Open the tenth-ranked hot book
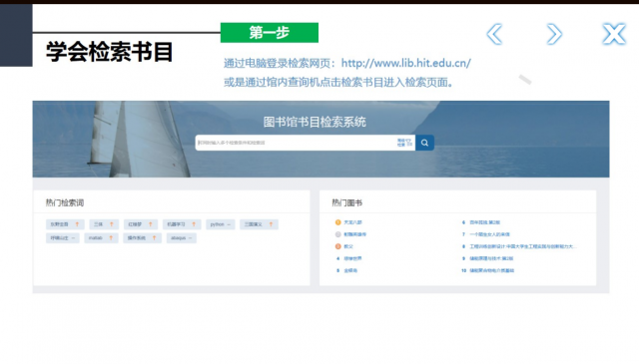The width and height of the screenshot is (639, 364). [x=491, y=270]
